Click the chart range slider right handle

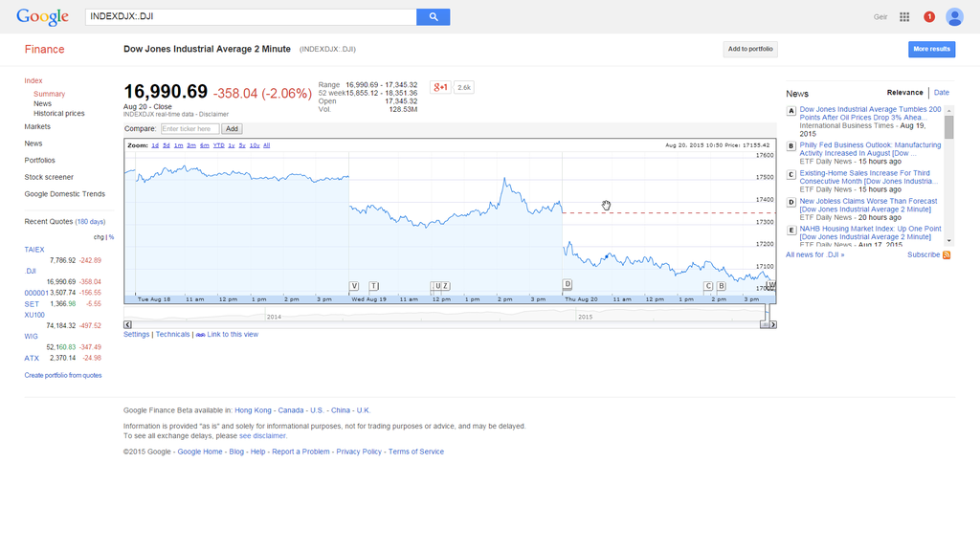[768, 313]
